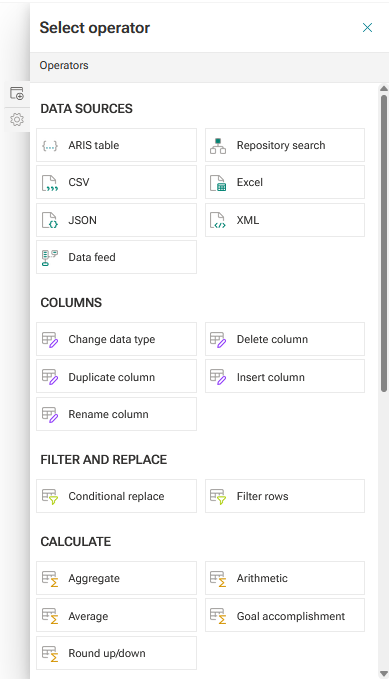389x679 pixels.
Task: Click the Aggregate sigma icon
Action: (x=50, y=579)
